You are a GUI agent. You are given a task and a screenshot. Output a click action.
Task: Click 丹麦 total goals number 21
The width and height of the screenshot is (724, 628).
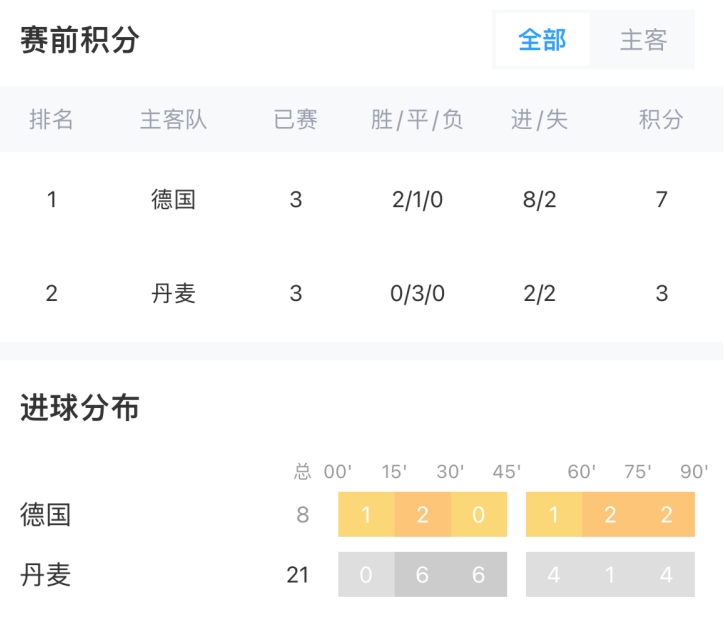[297, 575]
